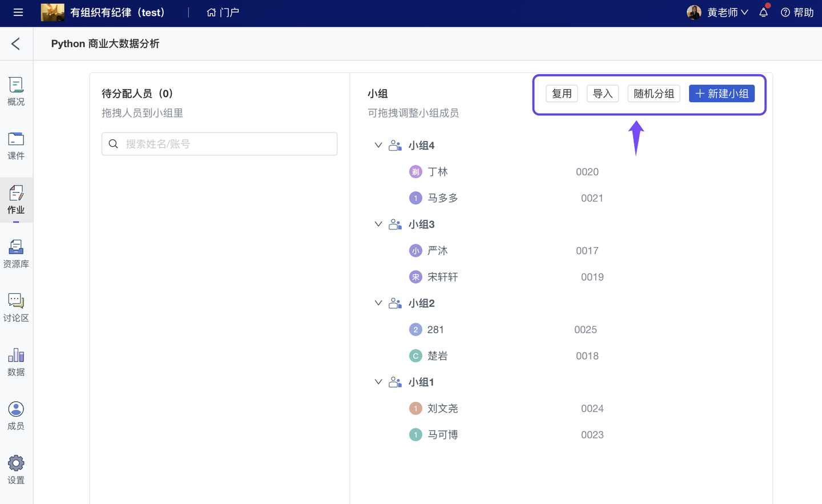Screen dimensions: 822x504
Task: Select member 丁林
Action: (x=437, y=172)
